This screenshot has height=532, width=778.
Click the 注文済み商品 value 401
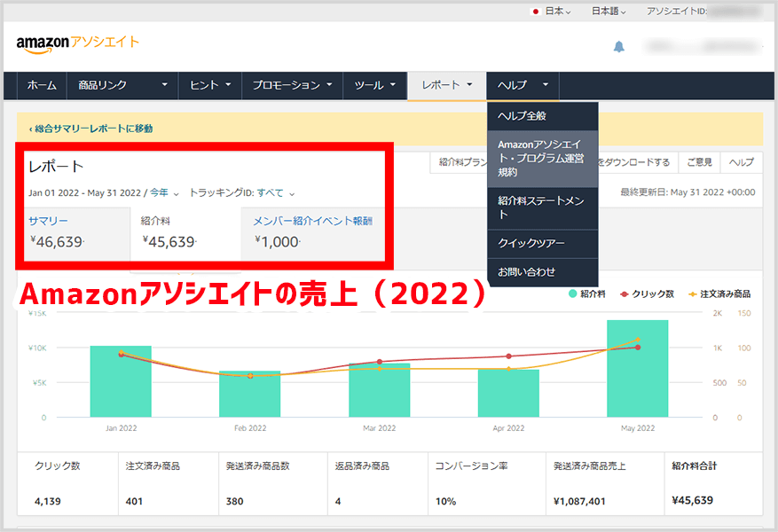point(134,501)
